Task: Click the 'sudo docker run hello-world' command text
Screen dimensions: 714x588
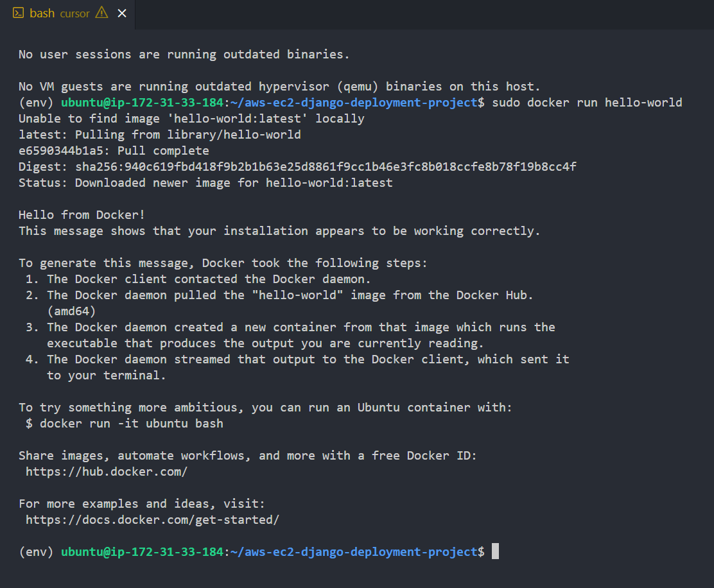Action: [x=587, y=103]
